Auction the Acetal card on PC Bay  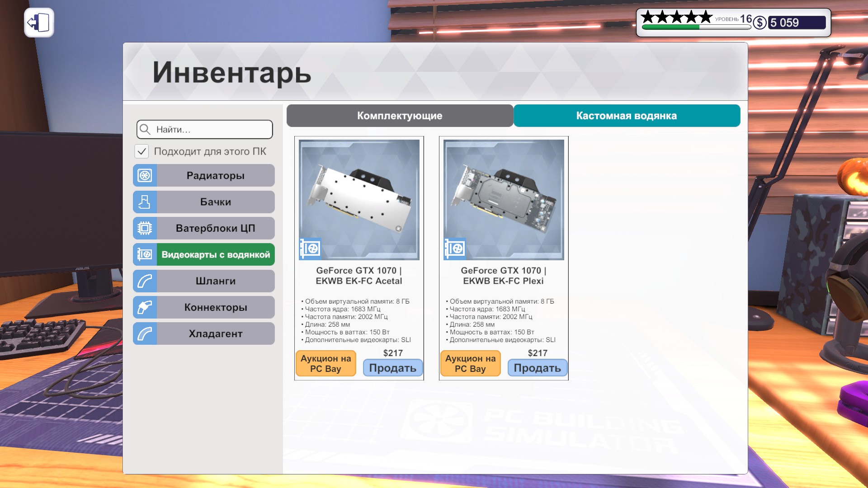[325, 363]
